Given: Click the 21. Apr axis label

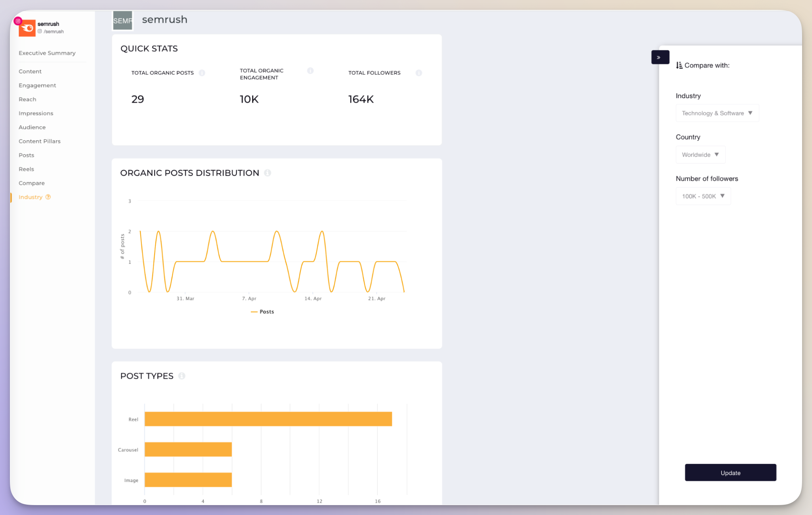Looking at the screenshot, I should (x=377, y=299).
